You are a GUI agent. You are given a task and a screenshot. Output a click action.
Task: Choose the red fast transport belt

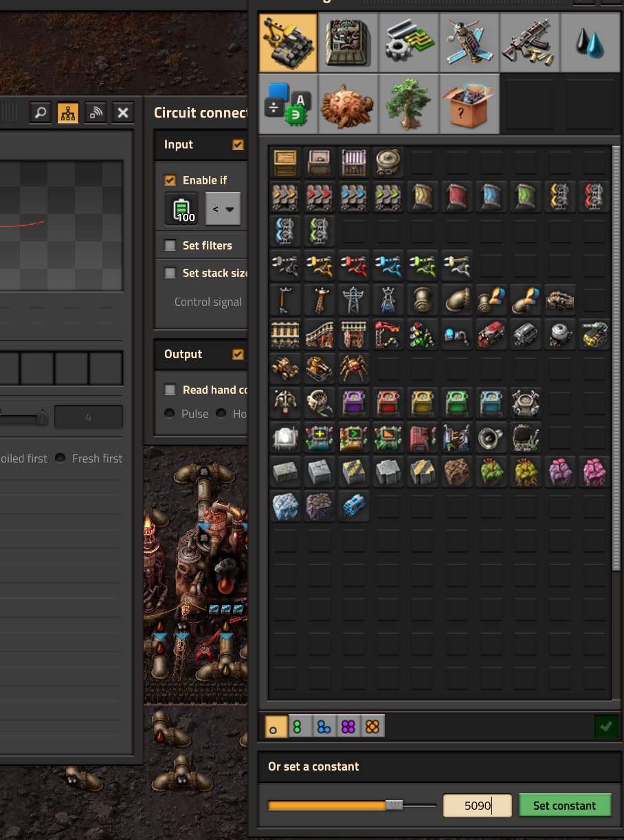pos(320,197)
